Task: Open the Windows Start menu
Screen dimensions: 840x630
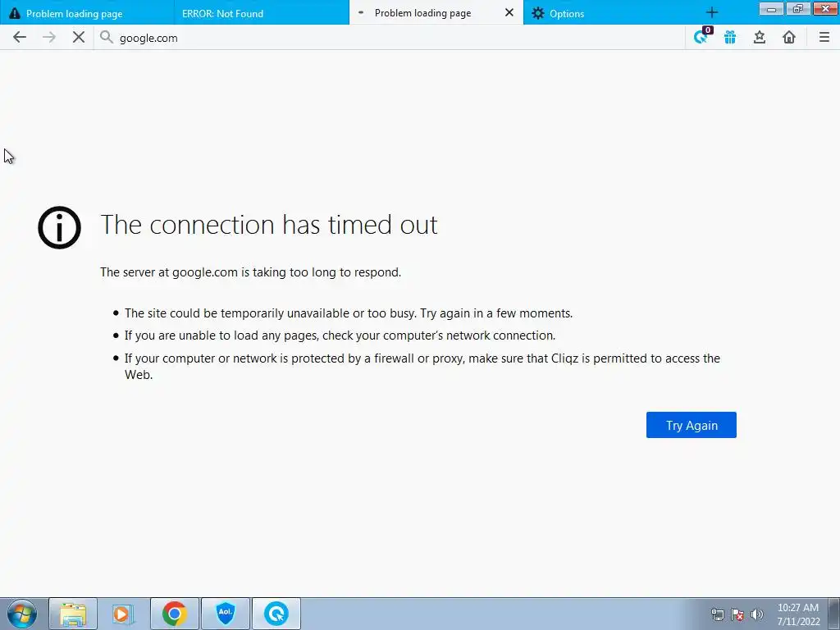Action: pos(22,614)
